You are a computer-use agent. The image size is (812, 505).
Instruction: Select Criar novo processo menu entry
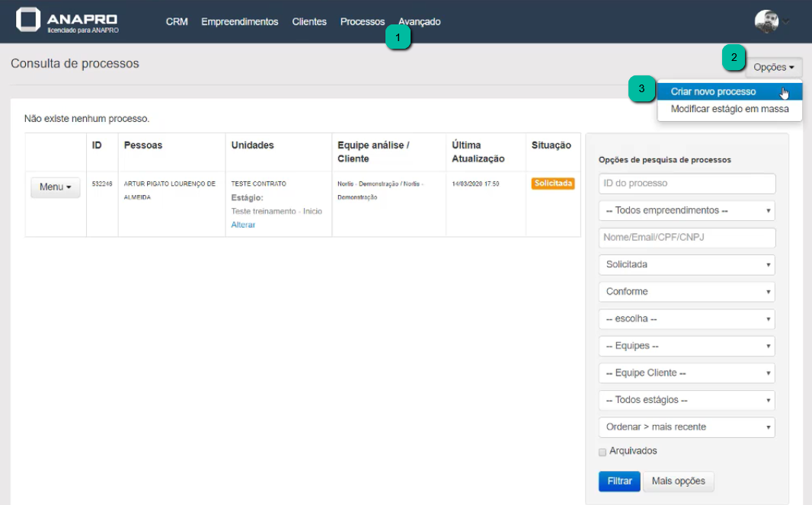pos(714,91)
